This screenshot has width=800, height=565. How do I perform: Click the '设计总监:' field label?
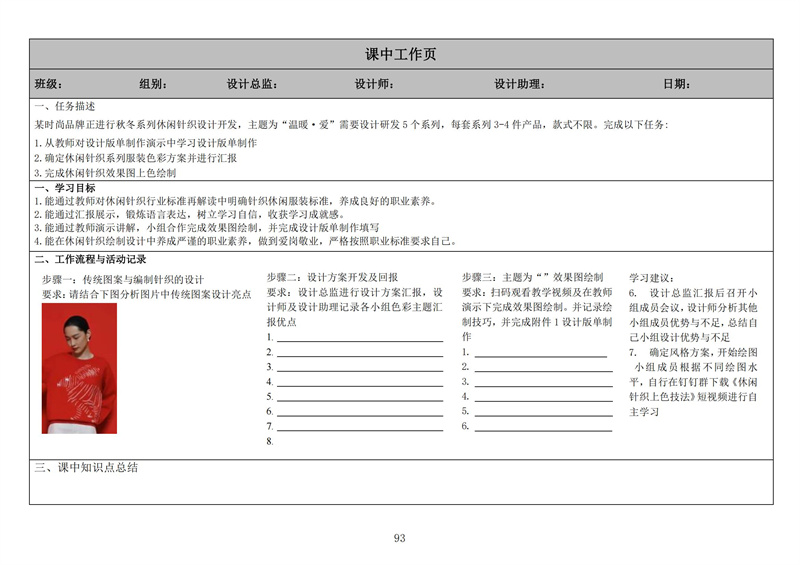[252, 84]
